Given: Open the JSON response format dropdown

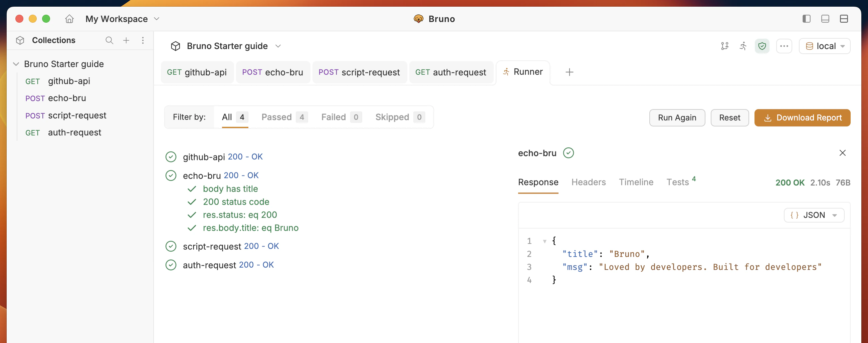Looking at the screenshot, I should [x=814, y=215].
